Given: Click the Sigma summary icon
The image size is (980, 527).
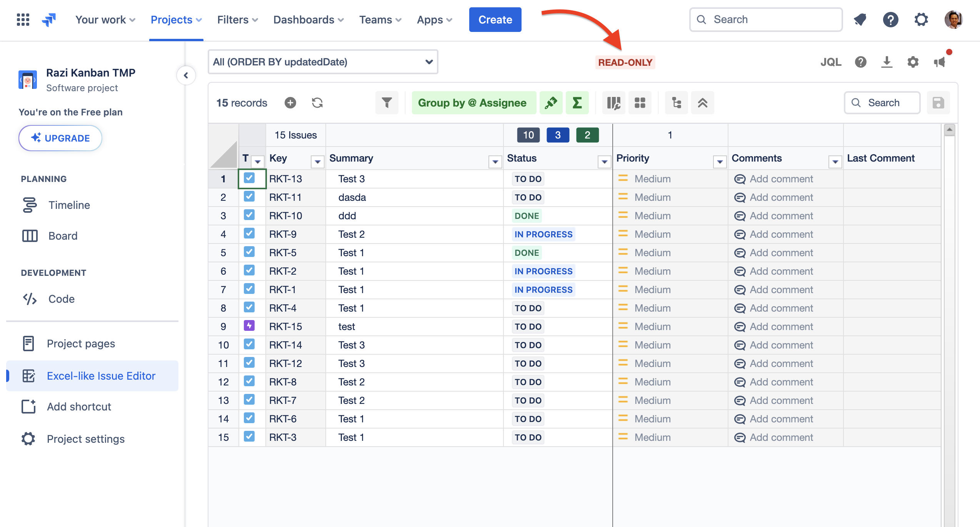Looking at the screenshot, I should [x=577, y=103].
